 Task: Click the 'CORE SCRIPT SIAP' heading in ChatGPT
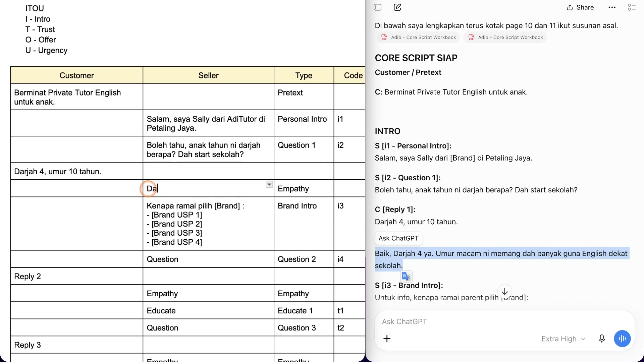click(416, 58)
